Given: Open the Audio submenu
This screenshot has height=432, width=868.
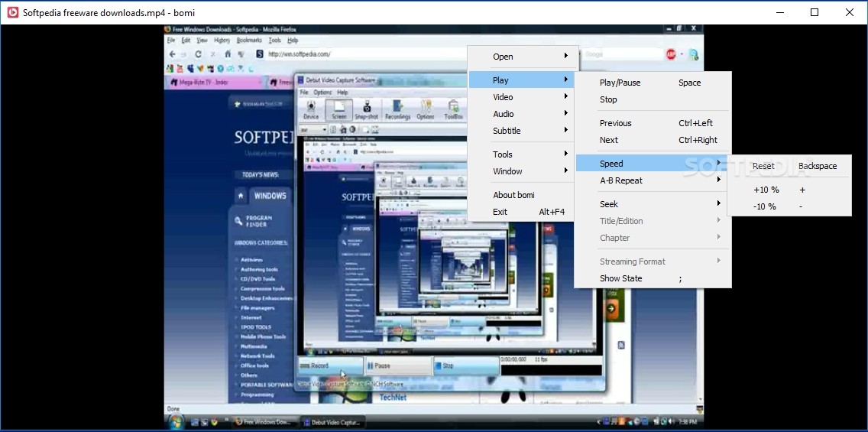Looking at the screenshot, I should 523,113.
